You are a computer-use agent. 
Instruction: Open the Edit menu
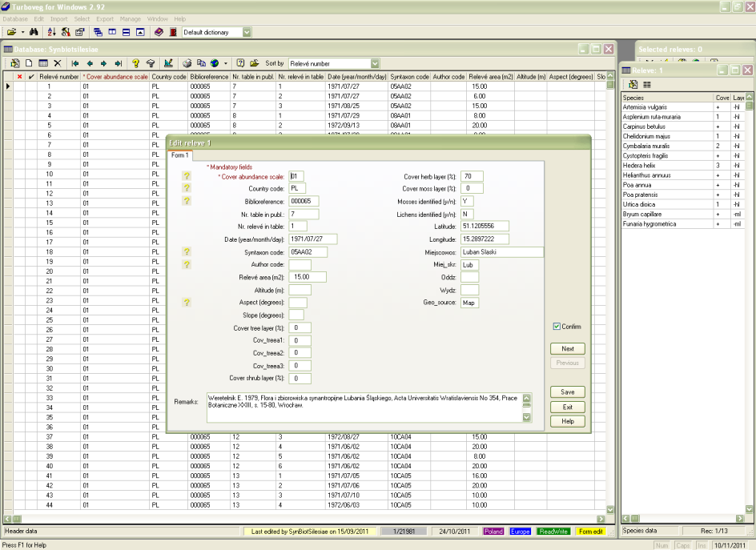click(x=39, y=18)
